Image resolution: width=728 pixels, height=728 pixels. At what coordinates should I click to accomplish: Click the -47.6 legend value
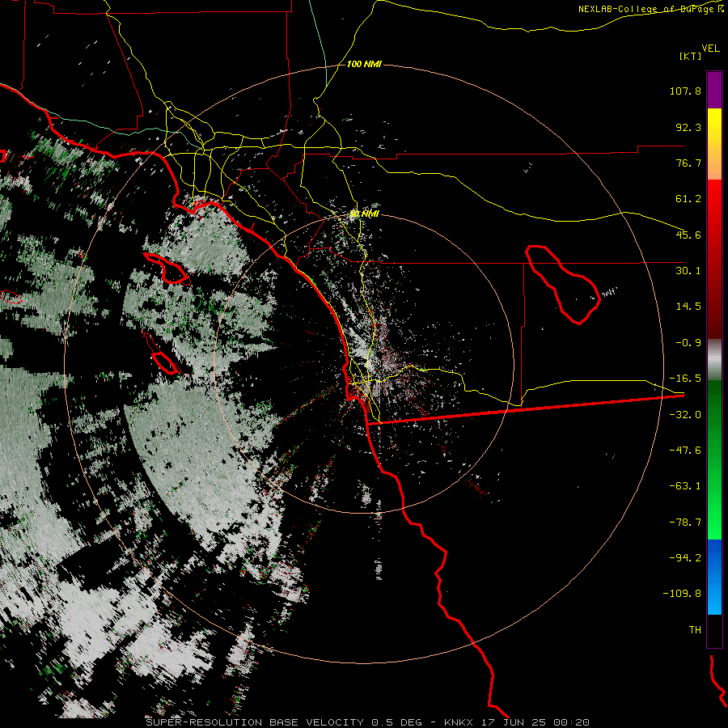point(685,451)
